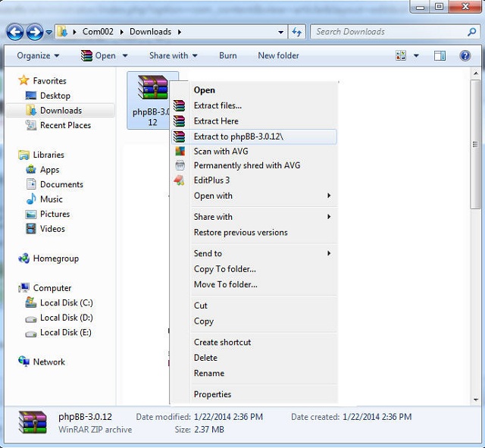Refresh the Downloads folder view
This screenshot has width=485, height=448.
click(296, 32)
